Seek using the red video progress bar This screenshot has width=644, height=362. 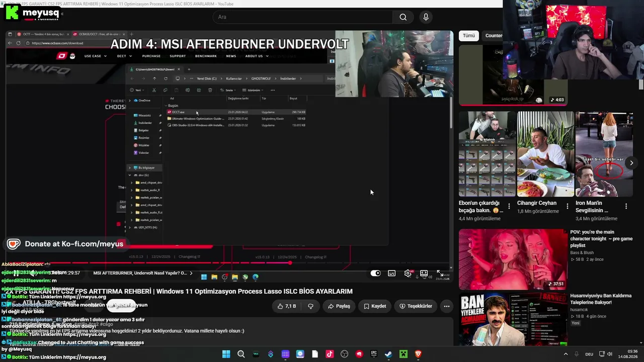[229, 263]
